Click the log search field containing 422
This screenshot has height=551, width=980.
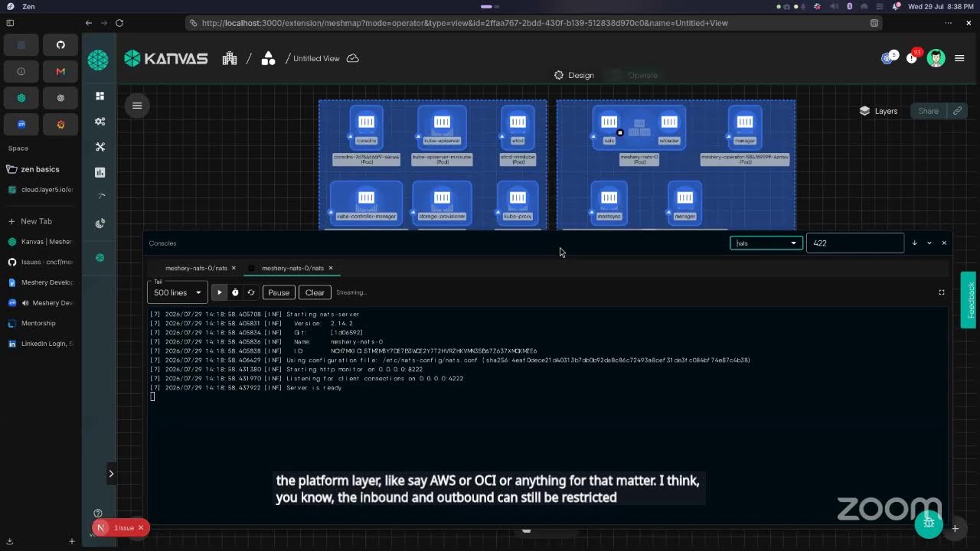pyautogui.click(x=855, y=243)
